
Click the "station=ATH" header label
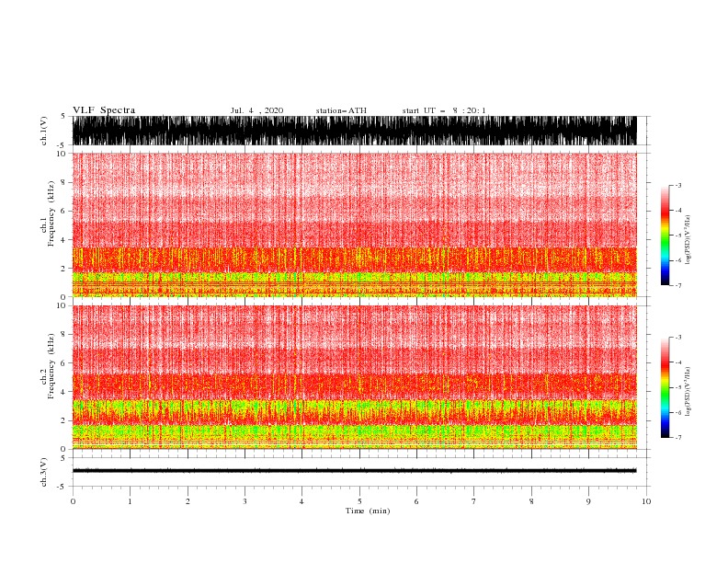click(341, 110)
